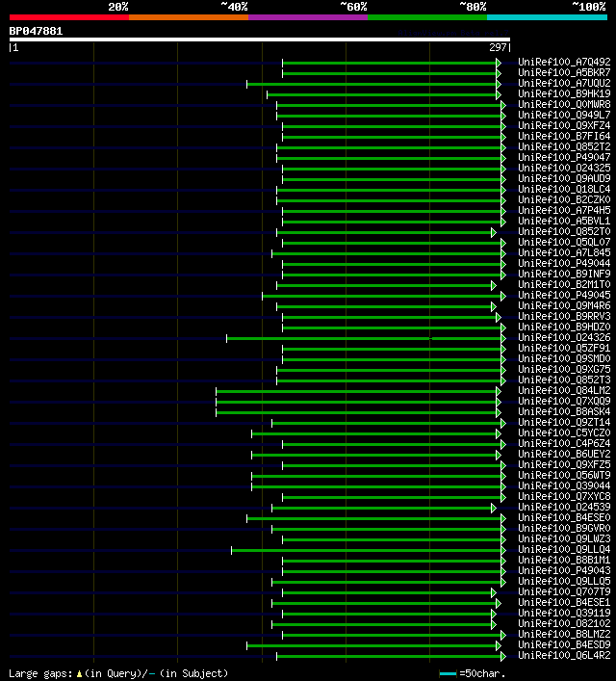616x681 pixels.
Task: Select the UniRef100_A5BVL1 label
Action: pyautogui.click(x=564, y=221)
